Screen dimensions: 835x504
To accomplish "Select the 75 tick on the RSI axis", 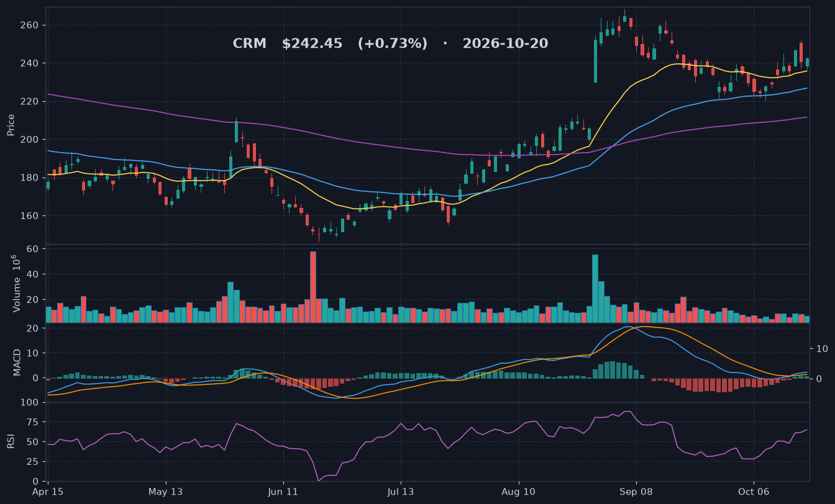I will (x=34, y=423).
